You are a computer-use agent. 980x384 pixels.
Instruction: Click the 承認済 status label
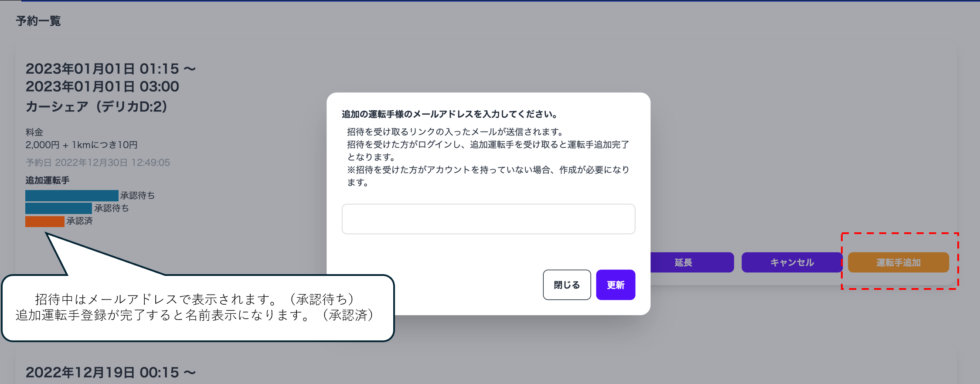(79, 221)
